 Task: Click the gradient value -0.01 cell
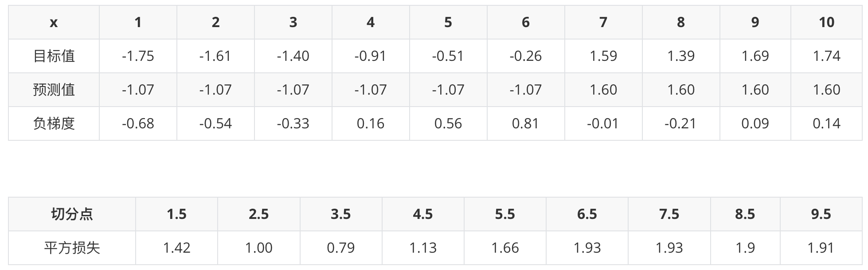[x=603, y=123]
